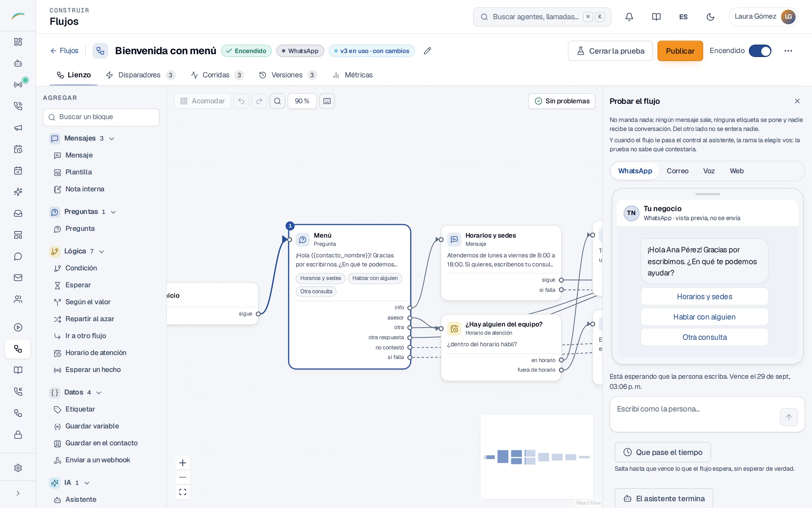Zoom out with the minus button
Viewport: 812px width, 508px height.
(x=182, y=477)
